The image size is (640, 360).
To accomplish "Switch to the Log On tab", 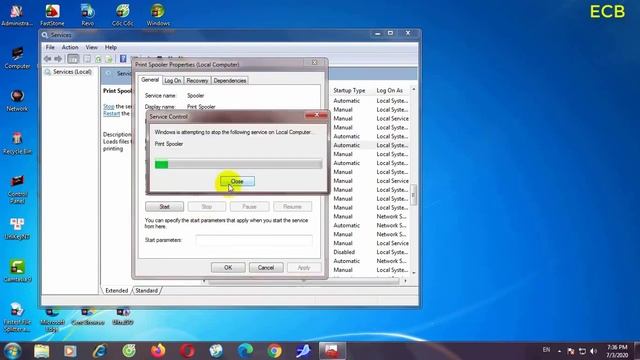I will coord(173,80).
